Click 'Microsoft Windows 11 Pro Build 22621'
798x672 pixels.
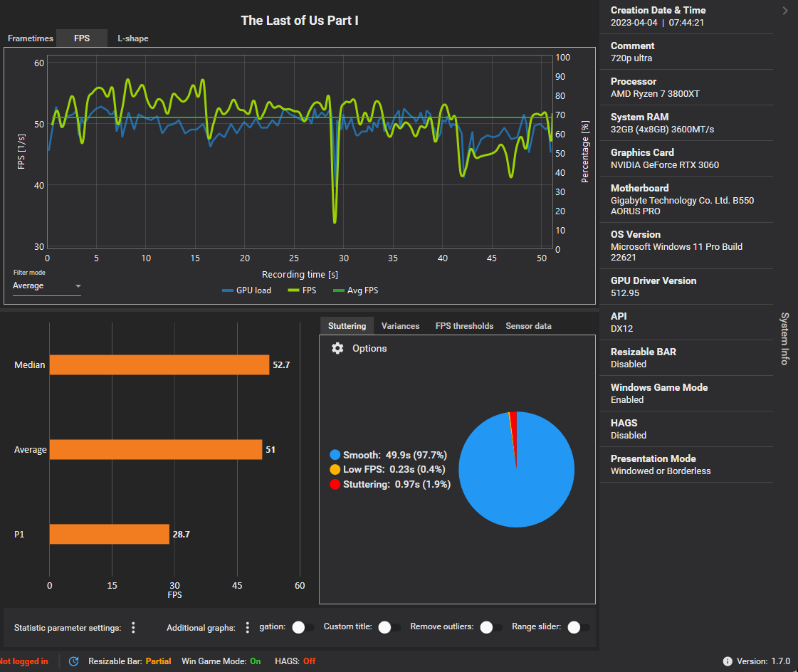(676, 252)
